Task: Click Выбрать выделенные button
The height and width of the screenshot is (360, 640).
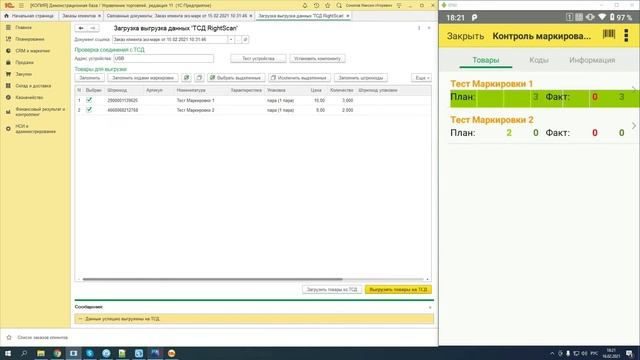Action: tap(236, 78)
